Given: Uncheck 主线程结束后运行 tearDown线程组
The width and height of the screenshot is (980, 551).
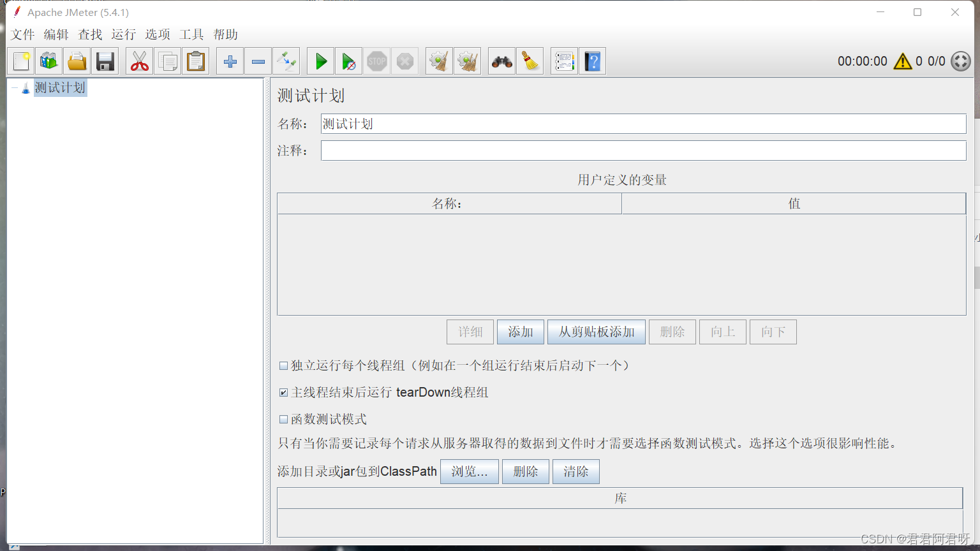Looking at the screenshot, I should pos(283,393).
